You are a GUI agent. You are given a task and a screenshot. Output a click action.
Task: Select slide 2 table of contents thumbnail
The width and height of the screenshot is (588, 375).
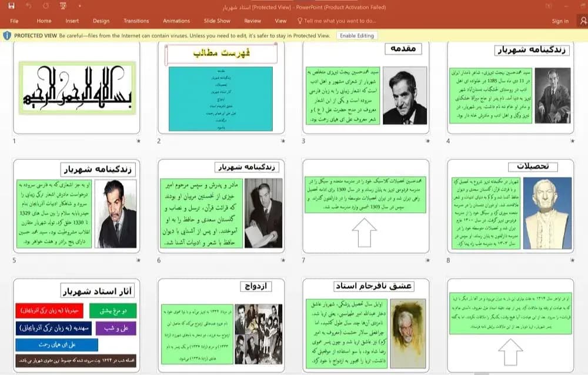coord(221,88)
